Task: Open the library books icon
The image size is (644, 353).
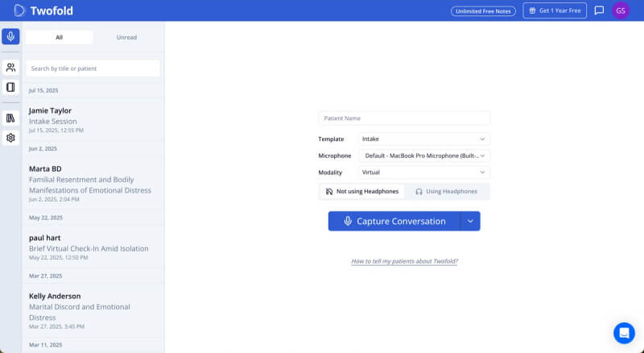Action: coord(10,118)
